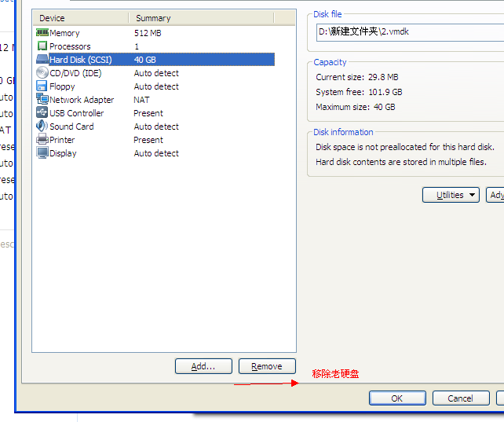
Task: Select the Memory row label
Action: [64, 33]
